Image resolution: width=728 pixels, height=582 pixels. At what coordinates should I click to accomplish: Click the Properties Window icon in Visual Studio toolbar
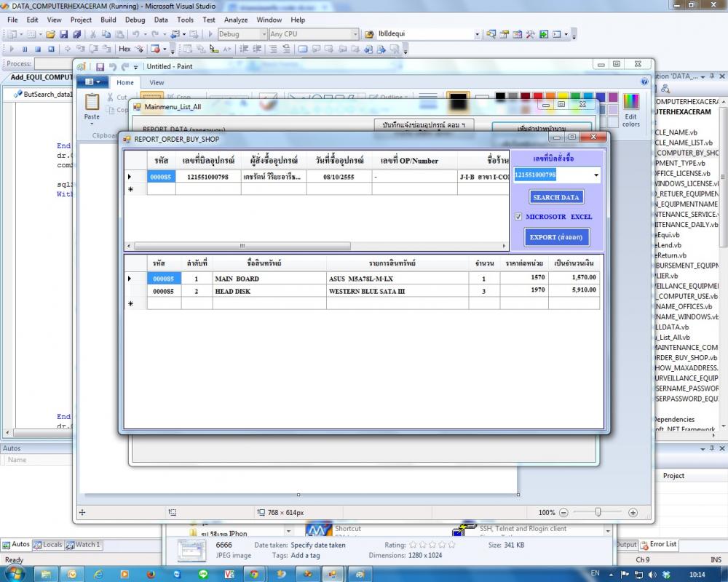click(504, 34)
